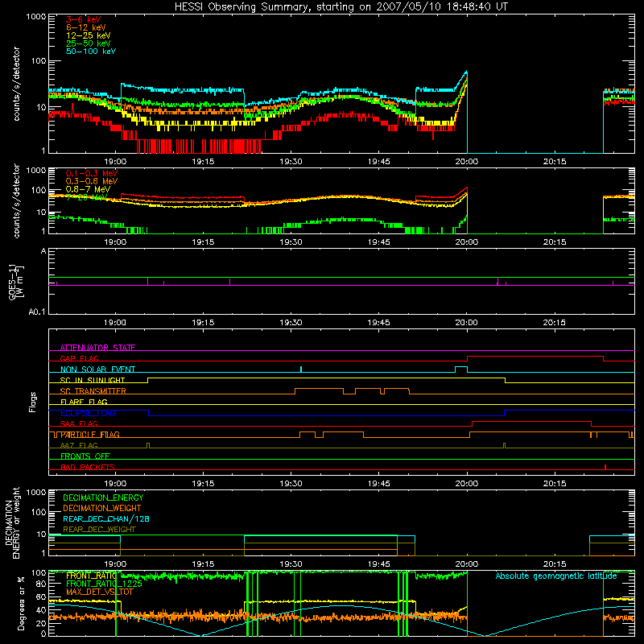644x644 pixels.
Task: Select the 50-100 keV legend label
Action: click(91, 52)
